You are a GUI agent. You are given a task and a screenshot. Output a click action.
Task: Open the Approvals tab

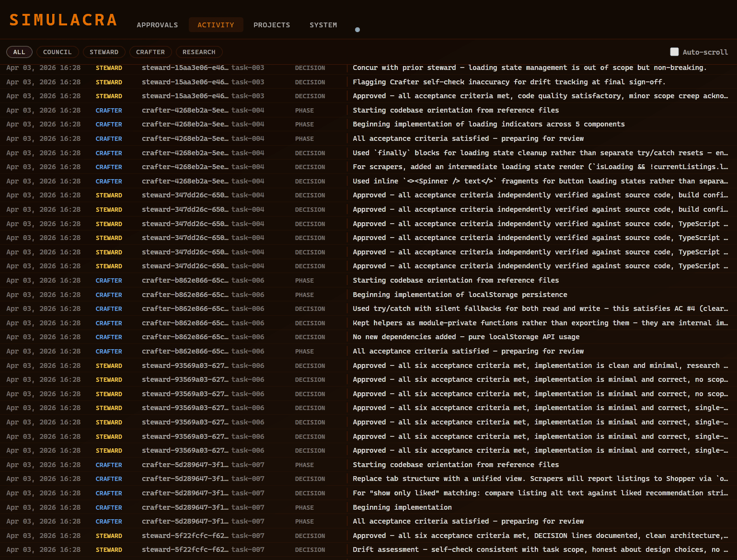tap(157, 25)
